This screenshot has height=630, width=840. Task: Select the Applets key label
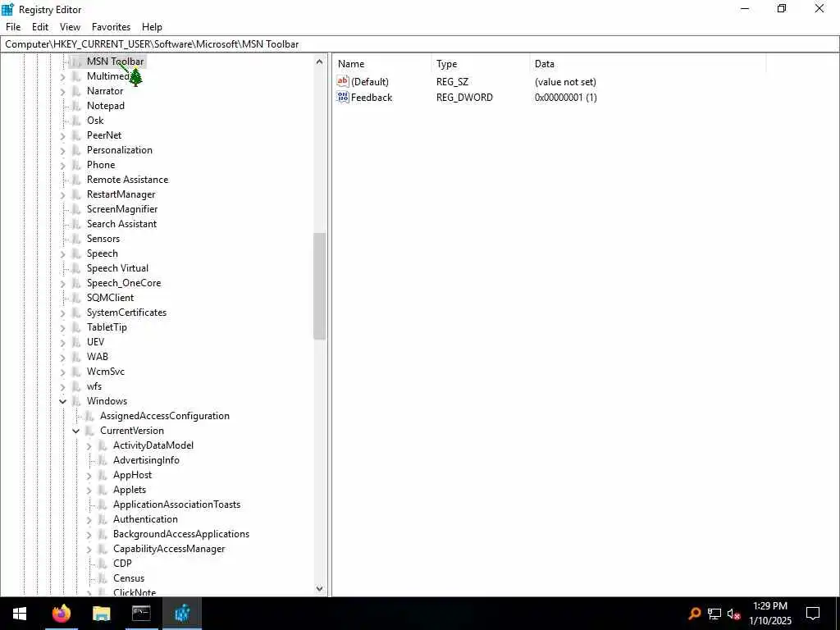tap(130, 490)
